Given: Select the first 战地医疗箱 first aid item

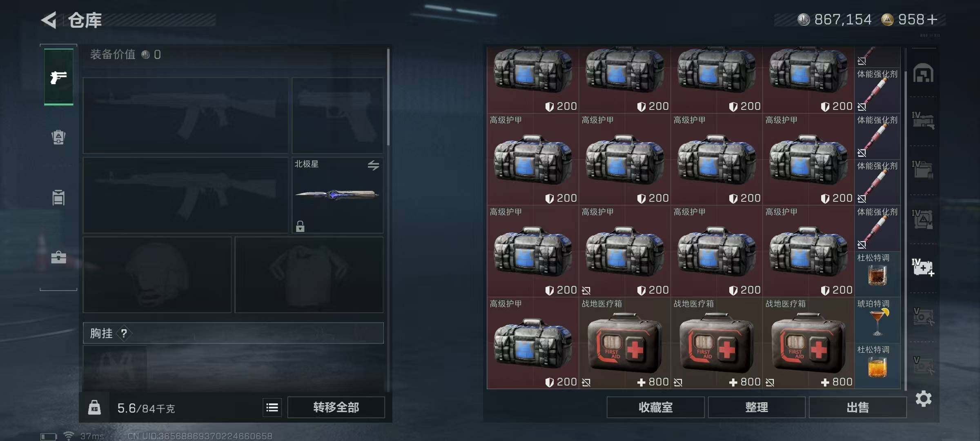Looking at the screenshot, I should point(624,343).
